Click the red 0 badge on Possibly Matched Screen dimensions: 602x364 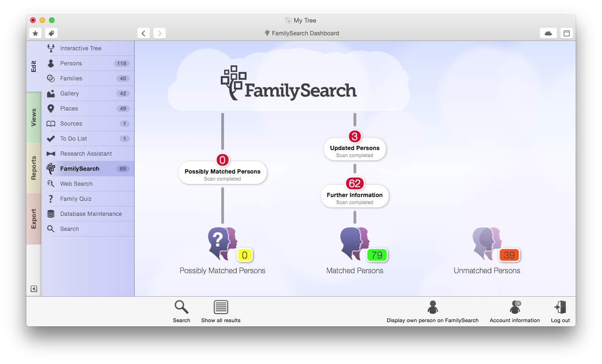point(223,160)
